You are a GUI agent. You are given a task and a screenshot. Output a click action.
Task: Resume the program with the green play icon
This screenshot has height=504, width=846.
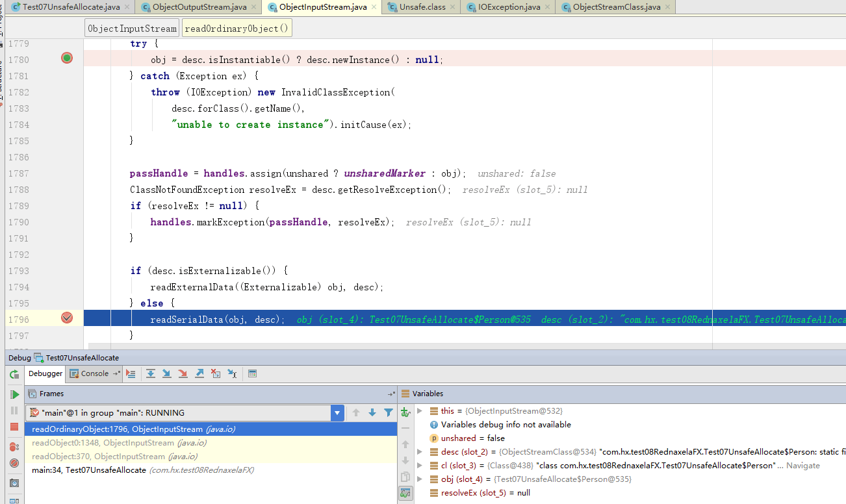click(14, 394)
